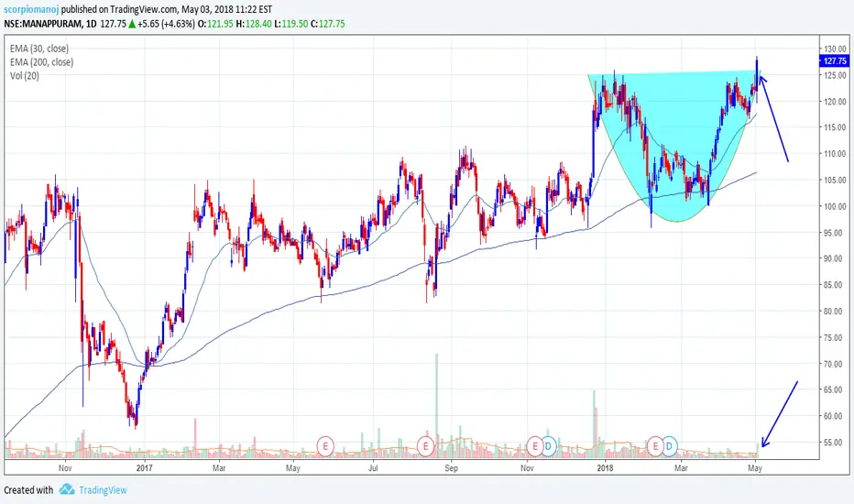854x504 pixels.
Task: Open the TradingView footer link
Action: click(103, 490)
